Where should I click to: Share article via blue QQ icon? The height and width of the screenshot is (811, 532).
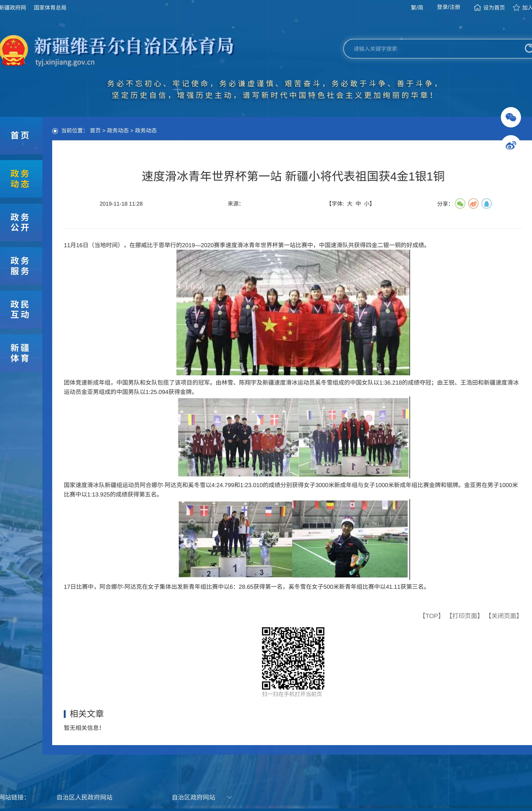tap(486, 204)
